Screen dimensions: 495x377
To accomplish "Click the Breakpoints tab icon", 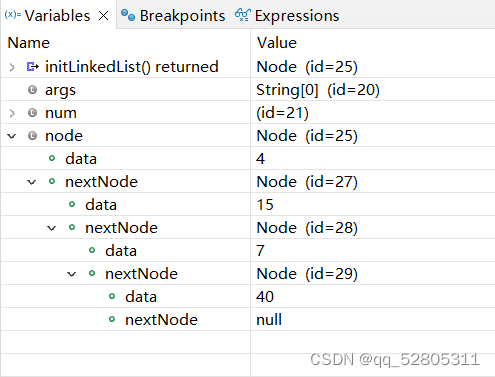I will 128,15.
